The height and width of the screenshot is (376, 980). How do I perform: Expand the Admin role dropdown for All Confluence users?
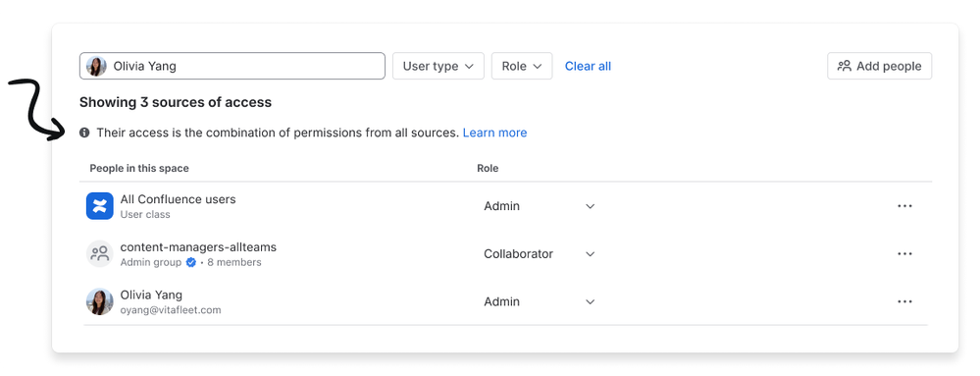pyautogui.click(x=540, y=206)
